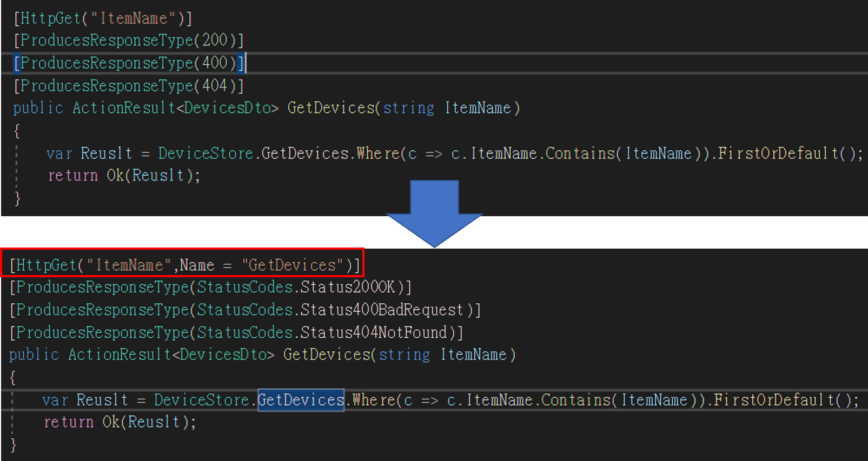Click FirstOrDefault in the lower code block
The width and height of the screenshot is (868, 461).
click(x=774, y=400)
